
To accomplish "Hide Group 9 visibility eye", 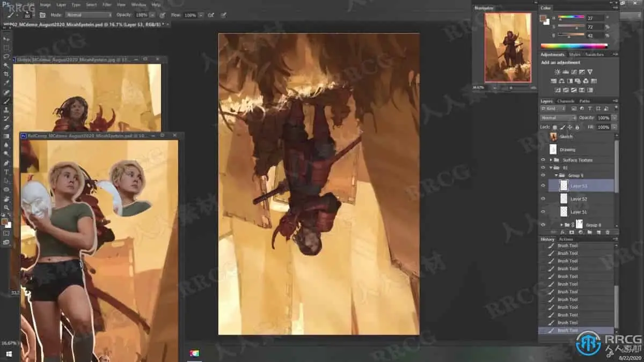I will pyautogui.click(x=543, y=175).
